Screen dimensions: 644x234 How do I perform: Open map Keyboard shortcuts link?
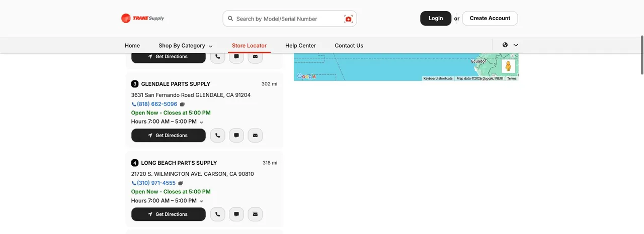click(x=438, y=78)
